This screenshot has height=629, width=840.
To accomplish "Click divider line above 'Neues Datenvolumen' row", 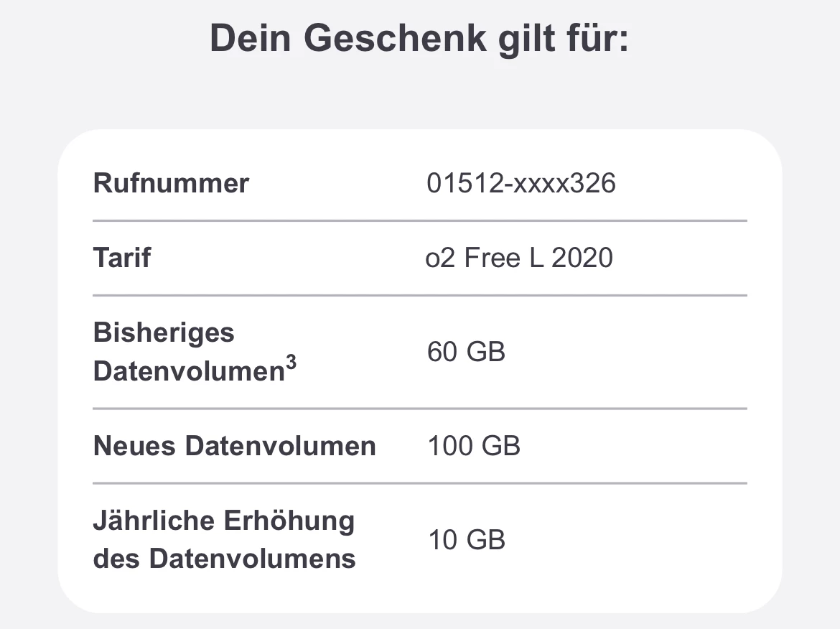I will (419, 409).
